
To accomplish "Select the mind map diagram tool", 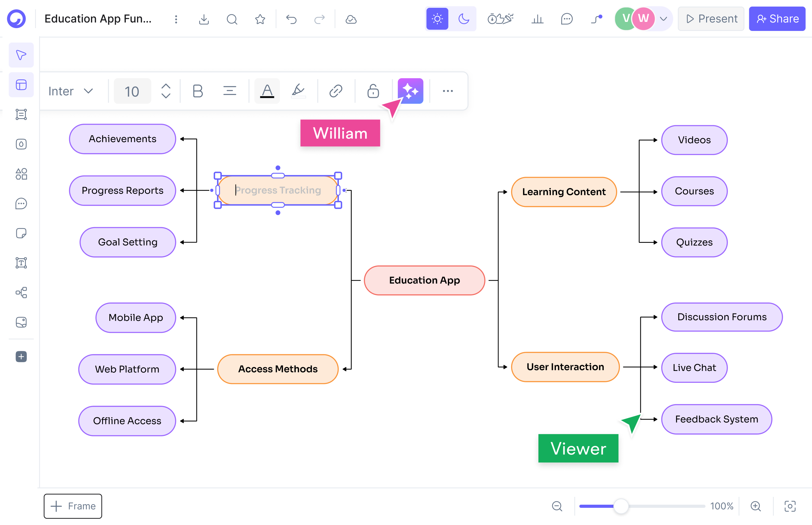I will 21,292.
